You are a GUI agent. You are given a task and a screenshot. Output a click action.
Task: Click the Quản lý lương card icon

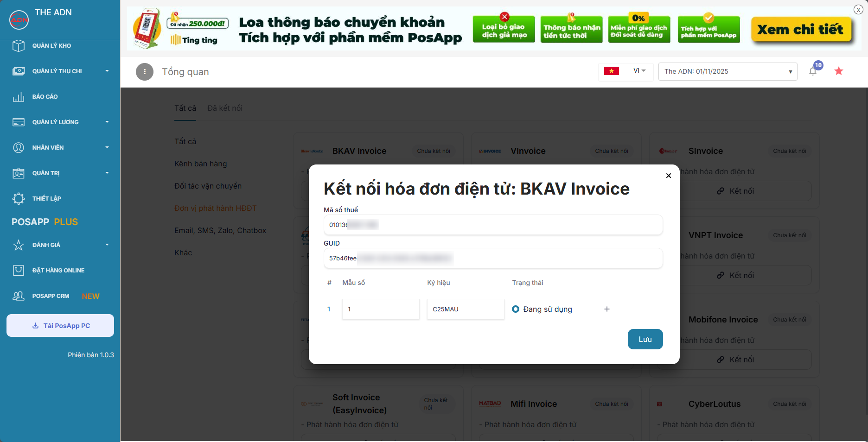point(19,122)
